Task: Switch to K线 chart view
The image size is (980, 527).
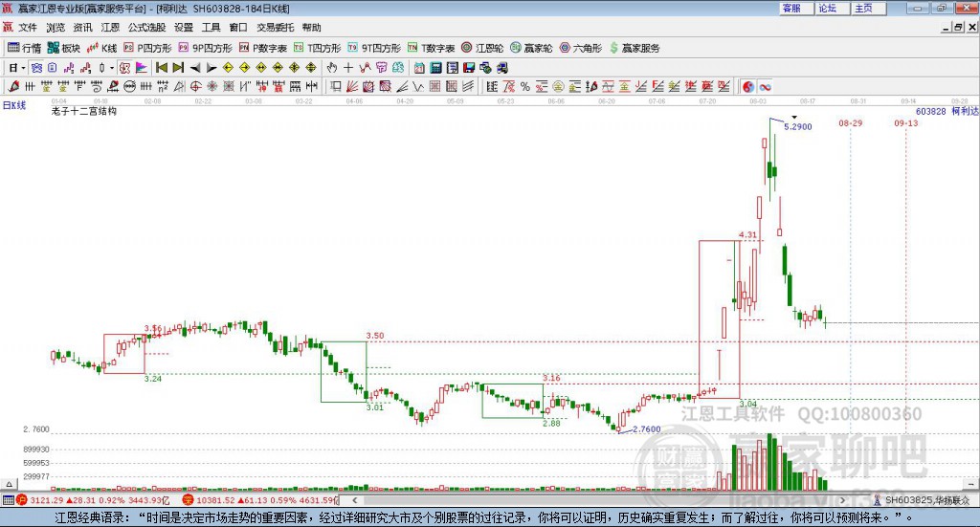Action: coord(101,48)
